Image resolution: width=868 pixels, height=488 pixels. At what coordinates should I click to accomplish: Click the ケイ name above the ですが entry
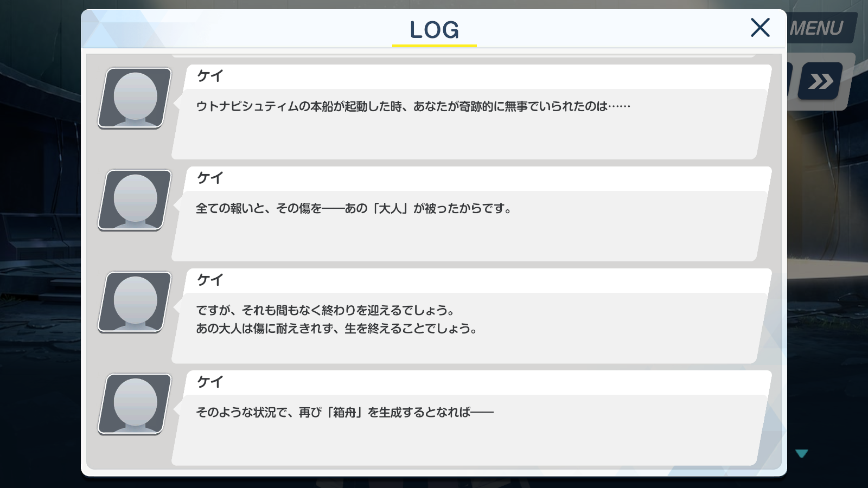(210, 280)
